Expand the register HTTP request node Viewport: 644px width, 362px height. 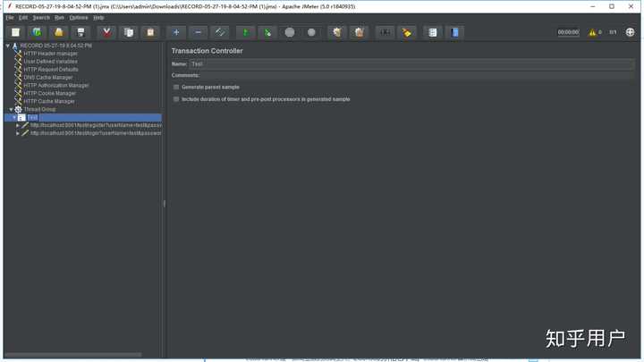click(x=18, y=125)
